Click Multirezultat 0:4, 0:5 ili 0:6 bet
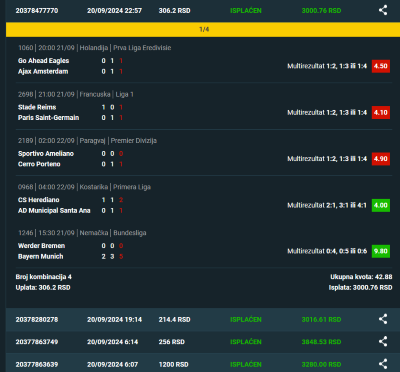The image size is (400, 372). 327,251
